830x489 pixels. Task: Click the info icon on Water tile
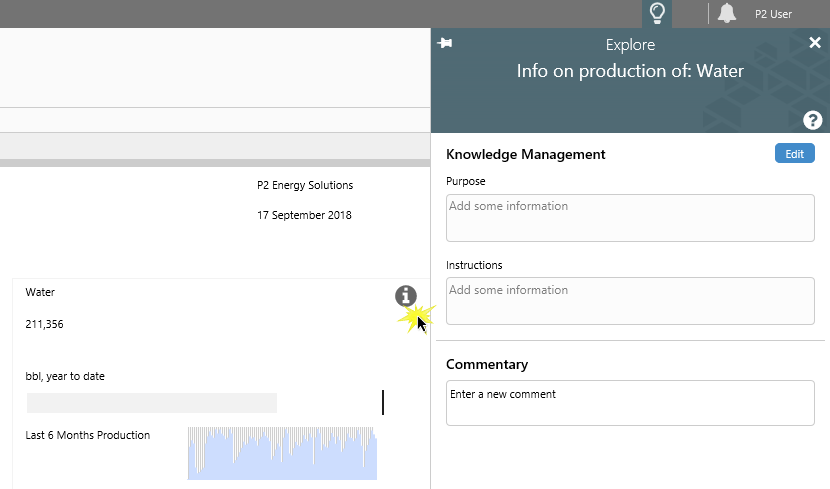pos(405,296)
